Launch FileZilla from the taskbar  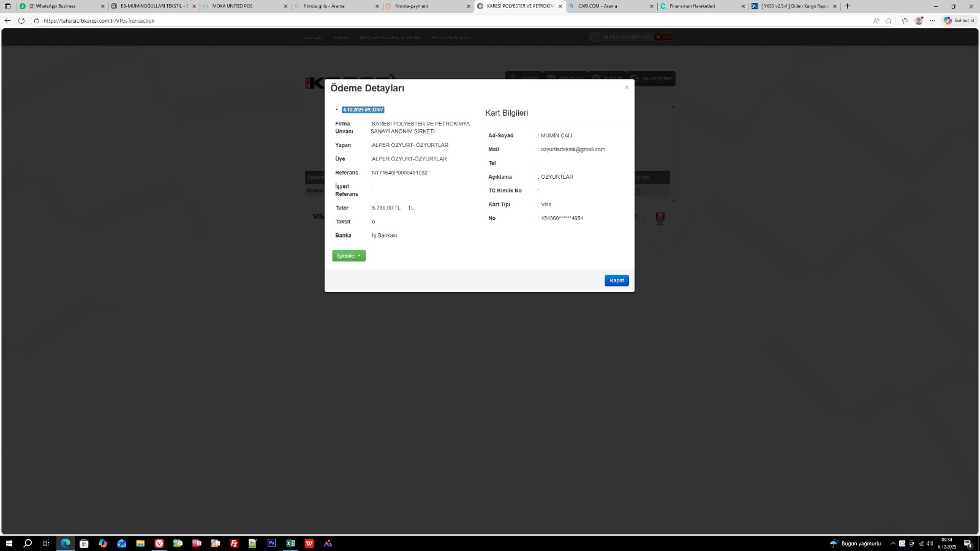click(234, 543)
